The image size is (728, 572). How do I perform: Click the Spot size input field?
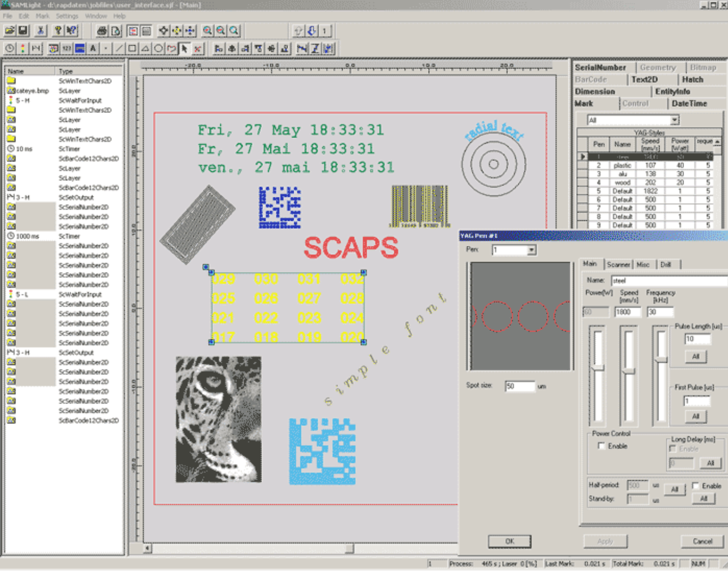pos(519,386)
